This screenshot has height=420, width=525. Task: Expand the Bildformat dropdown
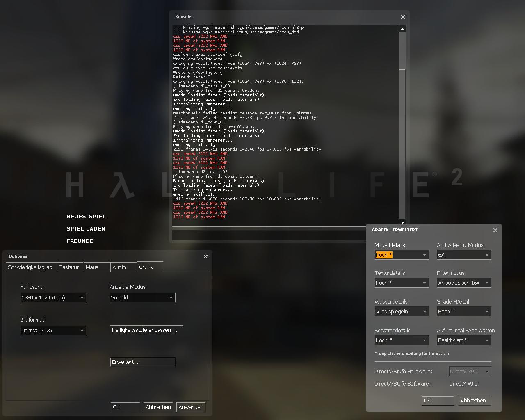pyautogui.click(x=53, y=330)
